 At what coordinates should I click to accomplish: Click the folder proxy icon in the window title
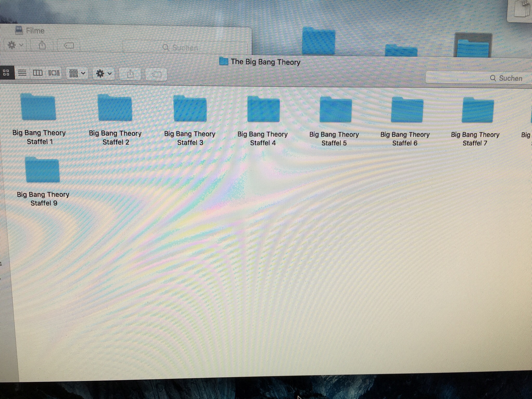click(223, 61)
